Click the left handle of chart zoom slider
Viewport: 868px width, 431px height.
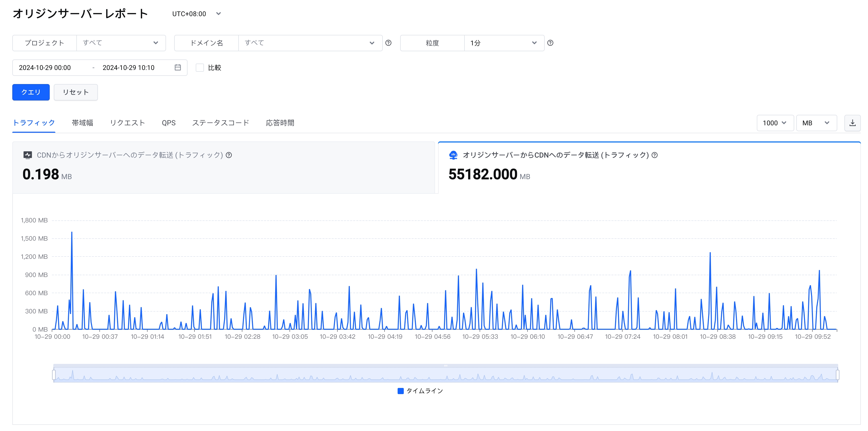(x=54, y=374)
